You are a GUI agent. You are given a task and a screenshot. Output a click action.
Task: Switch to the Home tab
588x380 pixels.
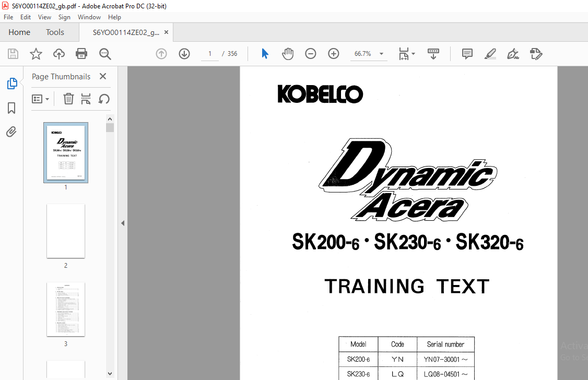click(19, 32)
